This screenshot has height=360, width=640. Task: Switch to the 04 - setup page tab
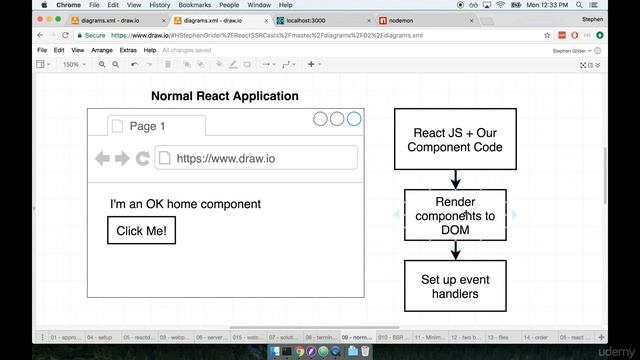point(100,337)
